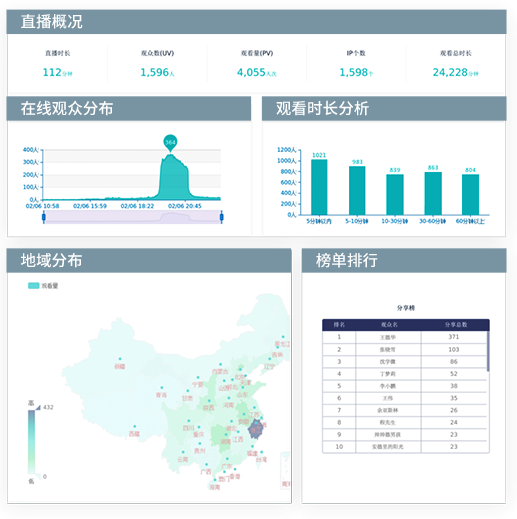
Task: Open the 南海 inset map thumbnail
Action: click(285, 470)
